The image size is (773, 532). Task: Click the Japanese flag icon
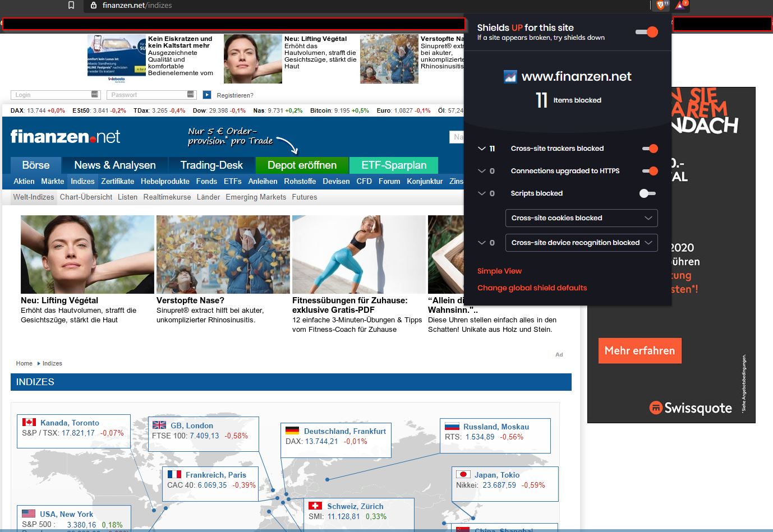463,474
